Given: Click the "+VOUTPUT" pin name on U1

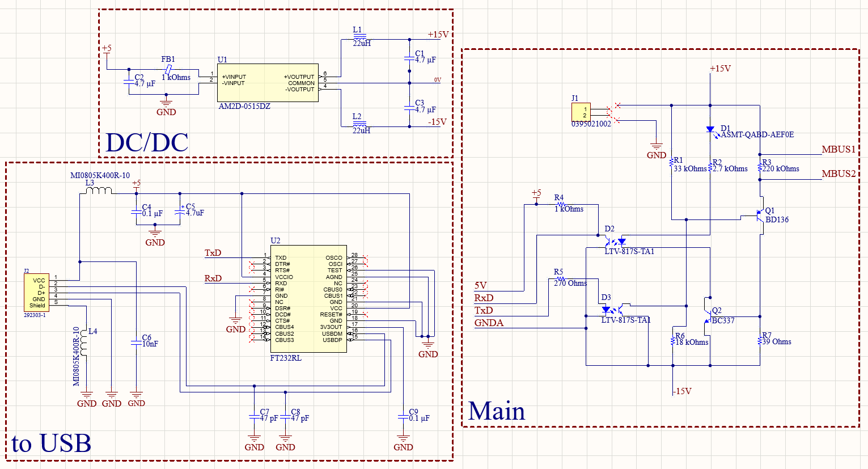Looking at the screenshot, I should [299, 77].
